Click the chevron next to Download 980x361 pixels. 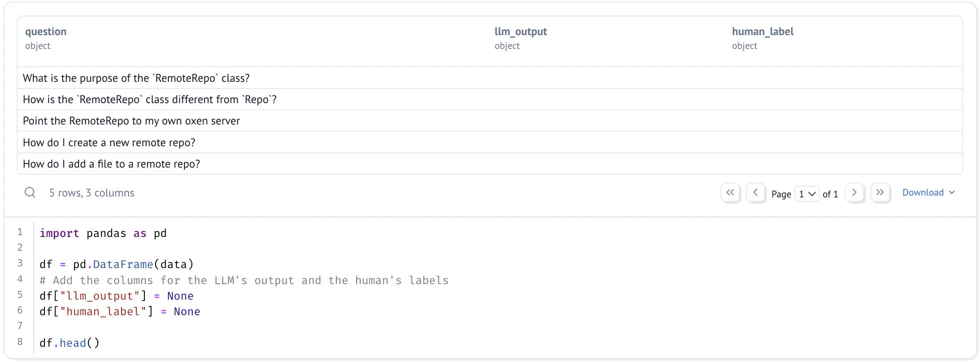[952, 193]
